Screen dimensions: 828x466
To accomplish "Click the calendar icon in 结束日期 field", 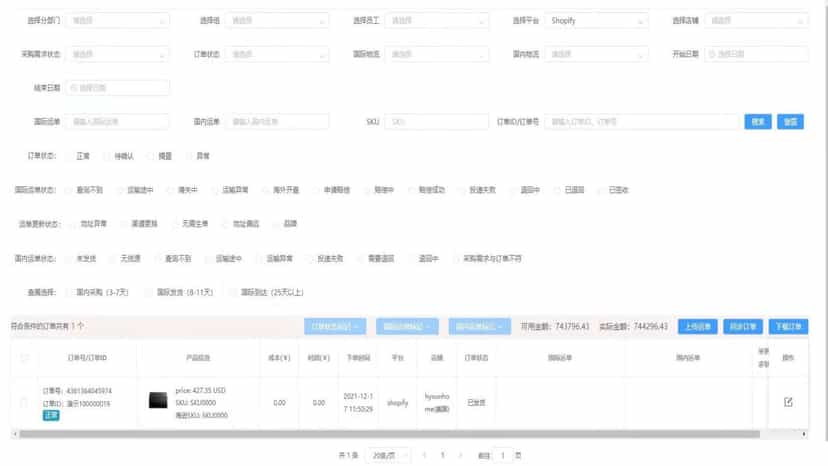I will pyautogui.click(x=74, y=88).
